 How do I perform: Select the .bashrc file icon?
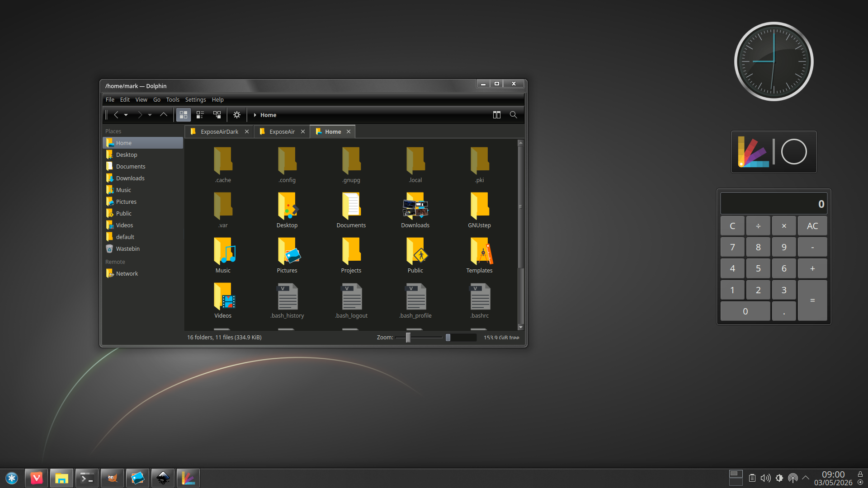[480, 297]
